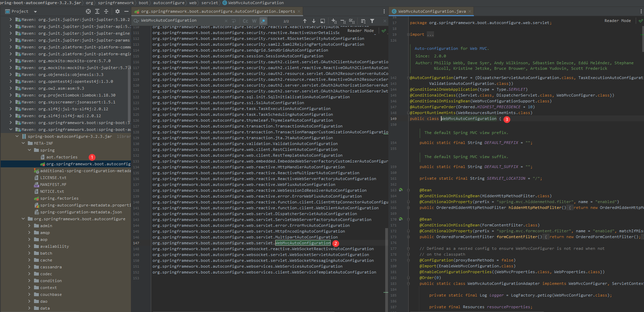Close the AutoConfiguration.imports tab
This screenshot has height=312, width=644.
click(299, 11)
